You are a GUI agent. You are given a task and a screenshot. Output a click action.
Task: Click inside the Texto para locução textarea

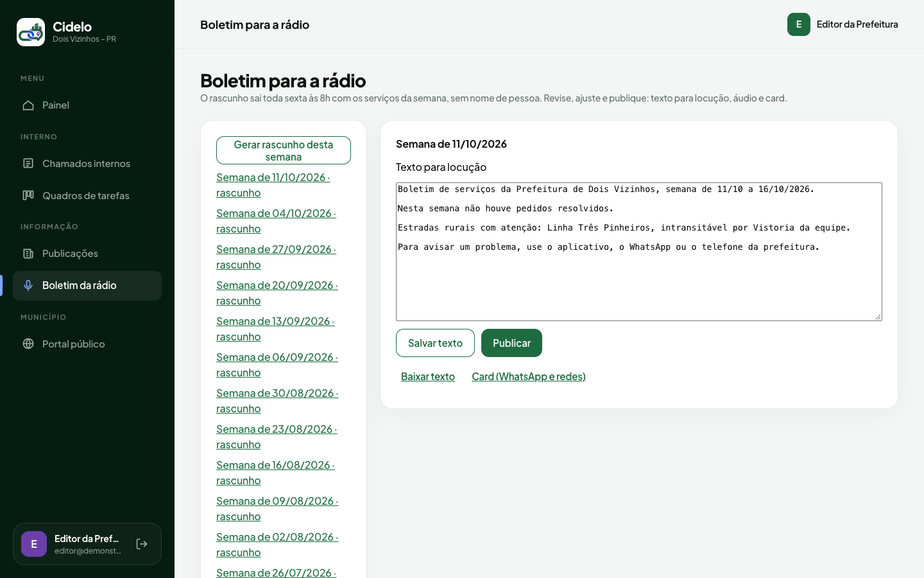pos(639,252)
